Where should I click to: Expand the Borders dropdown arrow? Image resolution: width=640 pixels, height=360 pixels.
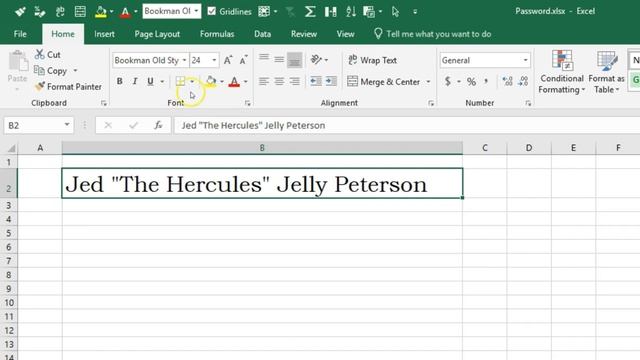pyautogui.click(x=192, y=82)
